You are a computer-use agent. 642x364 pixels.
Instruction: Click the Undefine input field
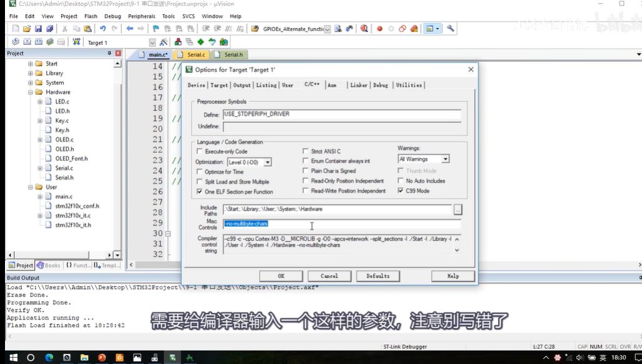point(342,127)
